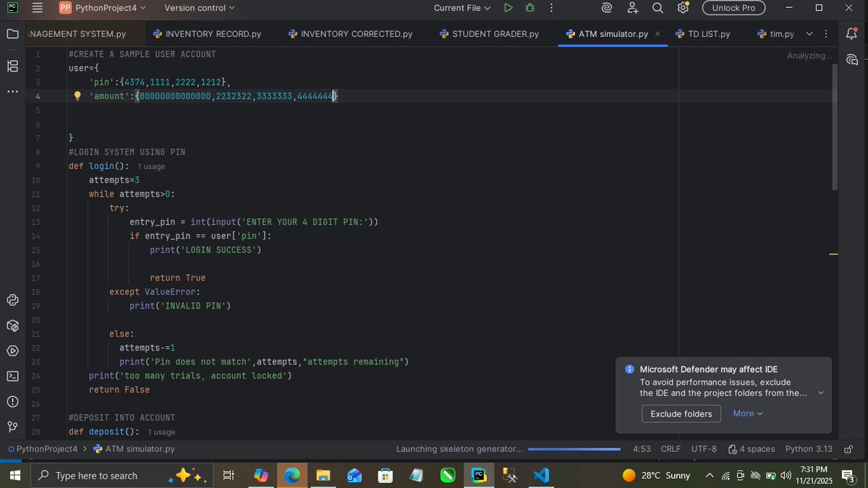Open Search Everywhere magnifier icon

(x=657, y=8)
